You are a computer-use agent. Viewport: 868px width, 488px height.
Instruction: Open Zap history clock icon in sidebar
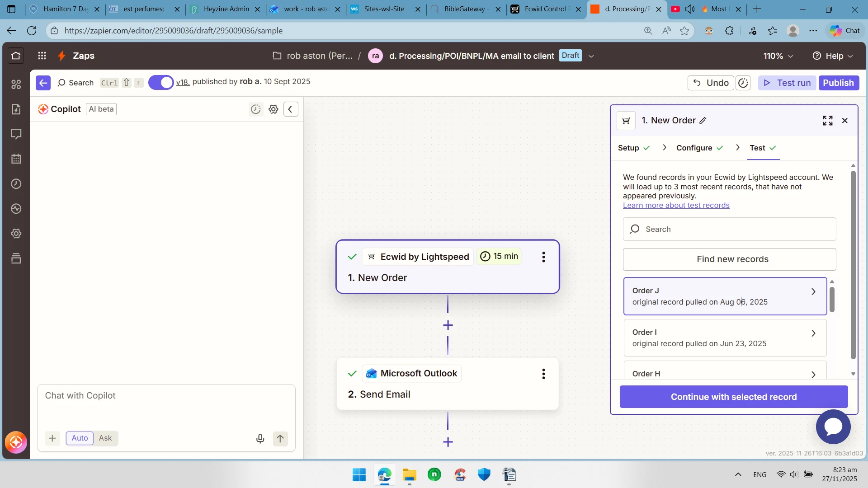tap(16, 184)
